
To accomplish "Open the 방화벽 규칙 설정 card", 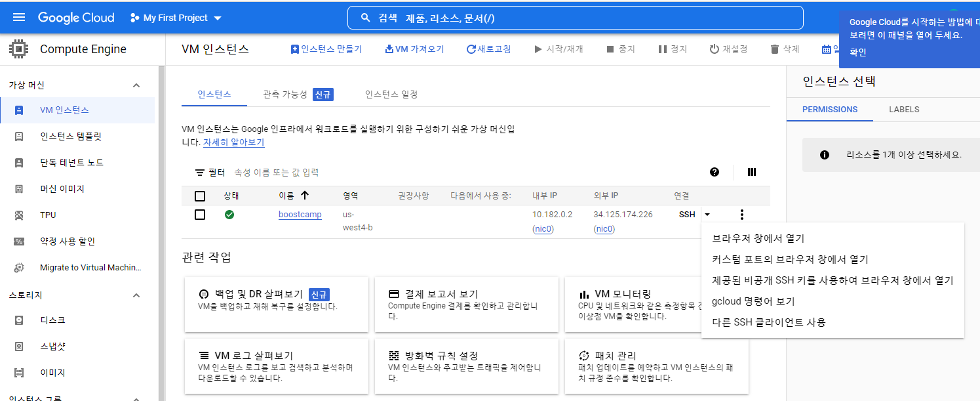I will (467, 366).
